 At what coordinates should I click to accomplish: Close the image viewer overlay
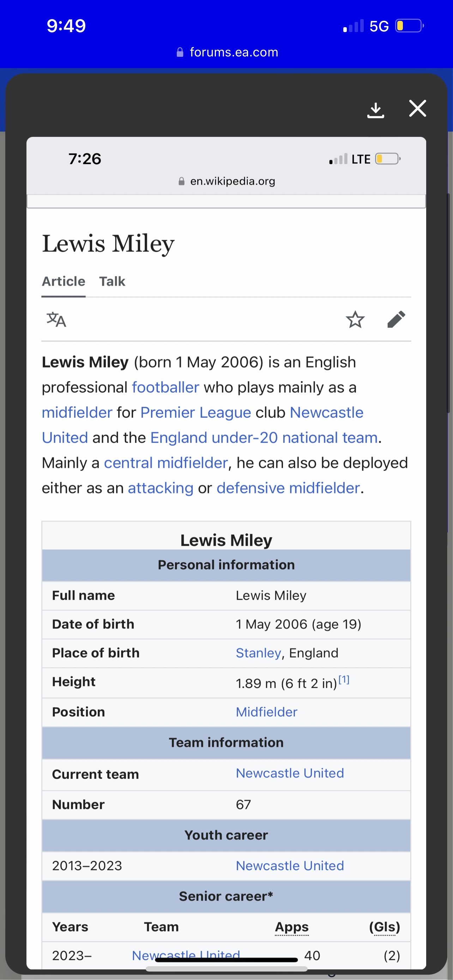417,108
